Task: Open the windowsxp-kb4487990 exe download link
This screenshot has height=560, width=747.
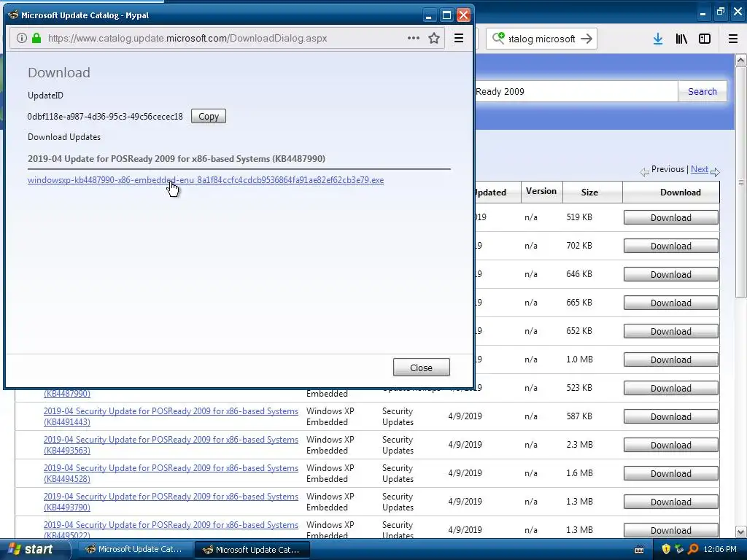Action: (206, 180)
